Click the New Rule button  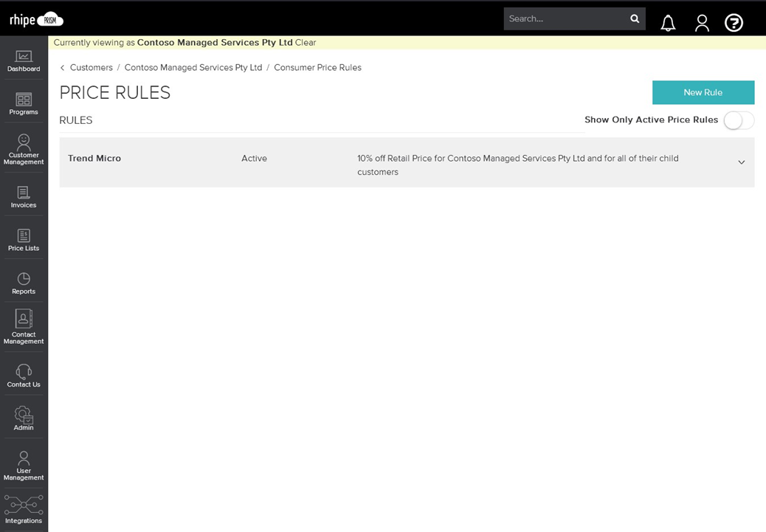pos(703,92)
